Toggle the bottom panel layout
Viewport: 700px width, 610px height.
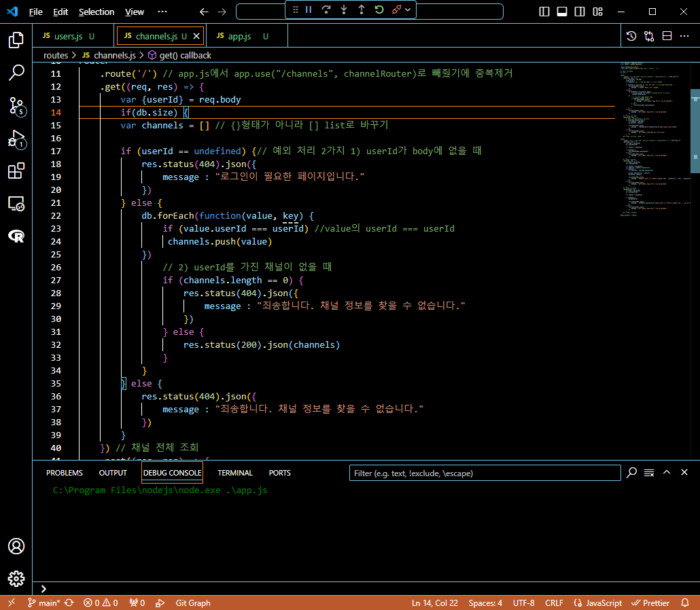[x=562, y=12]
